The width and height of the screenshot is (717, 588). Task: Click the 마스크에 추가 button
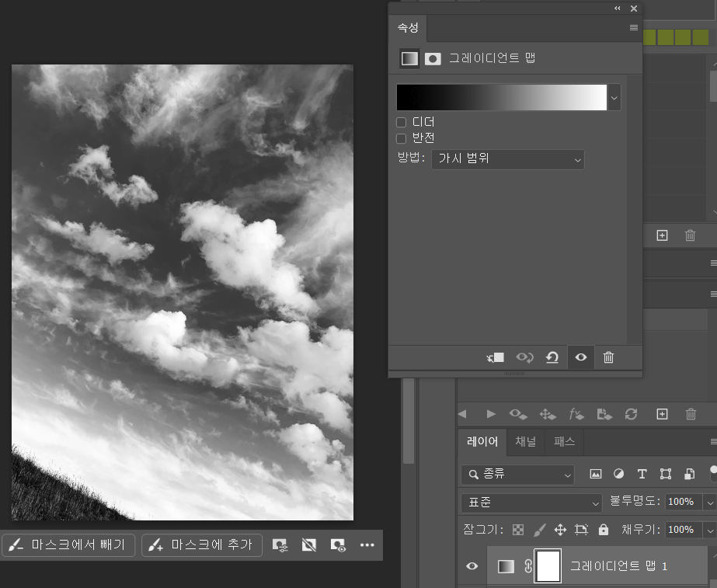(x=202, y=545)
